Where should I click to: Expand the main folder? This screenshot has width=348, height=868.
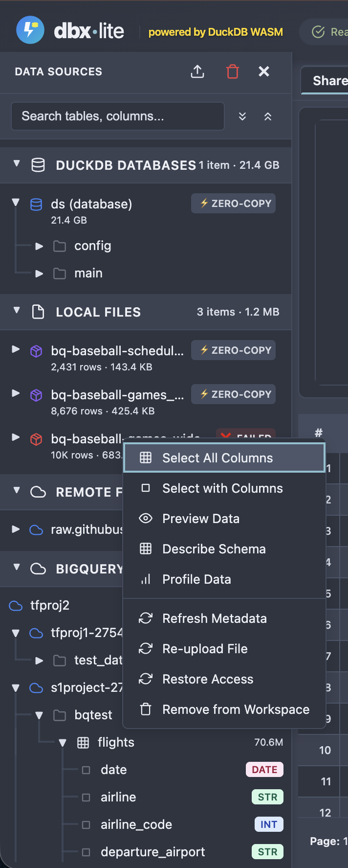39,274
